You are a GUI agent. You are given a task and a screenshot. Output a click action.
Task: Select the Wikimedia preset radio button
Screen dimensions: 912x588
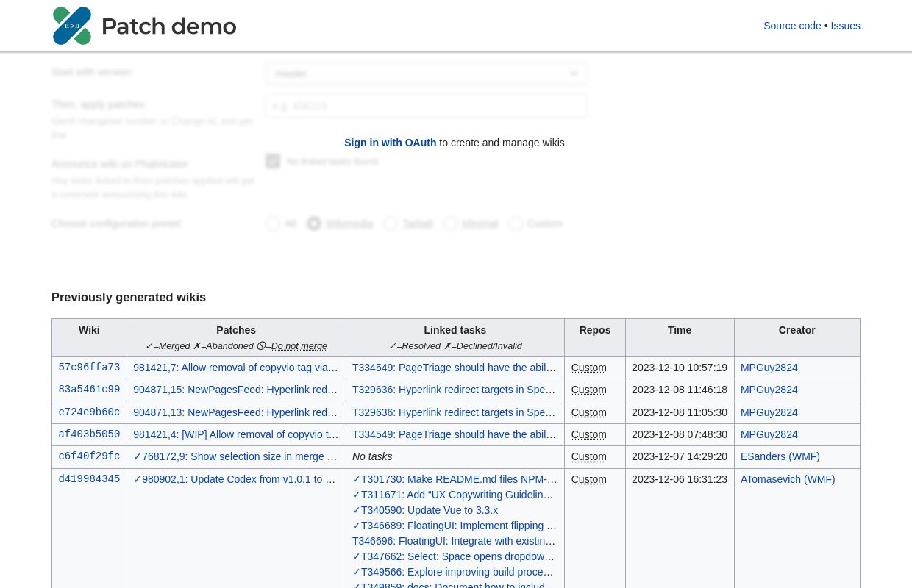coord(314,223)
